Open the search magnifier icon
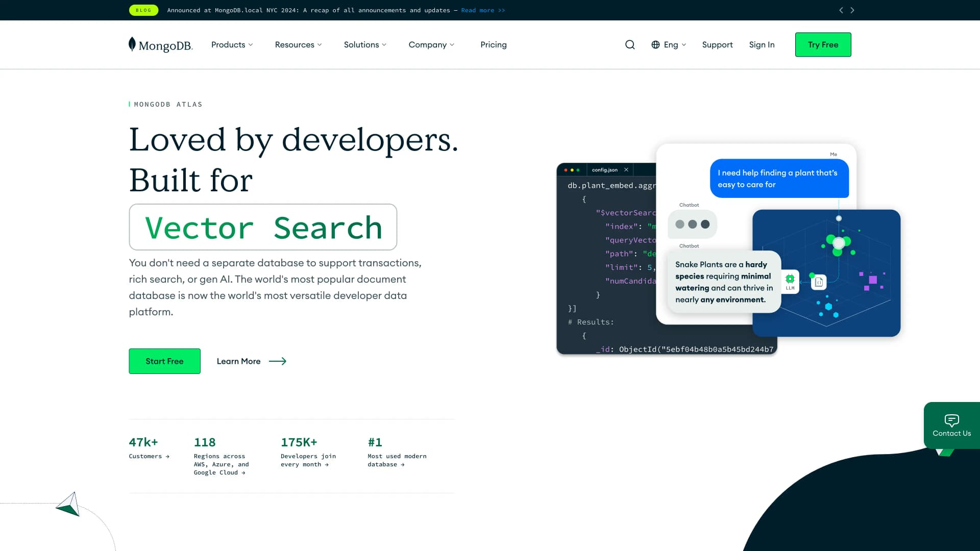This screenshot has height=551, width=980. point(630,45)
